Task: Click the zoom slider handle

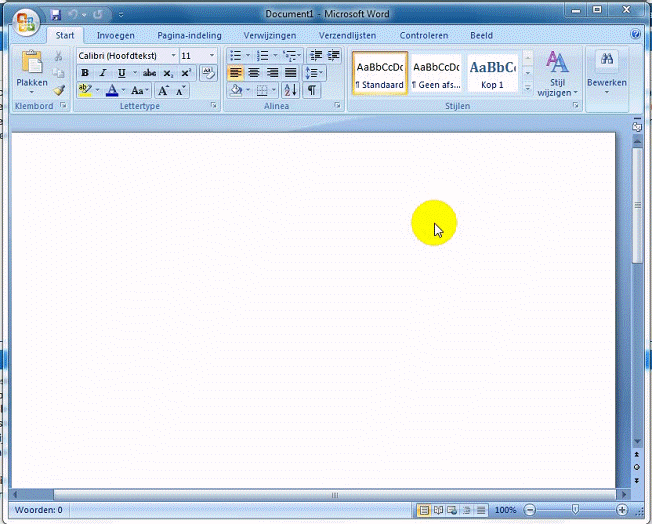Action: tap(575, 510)
